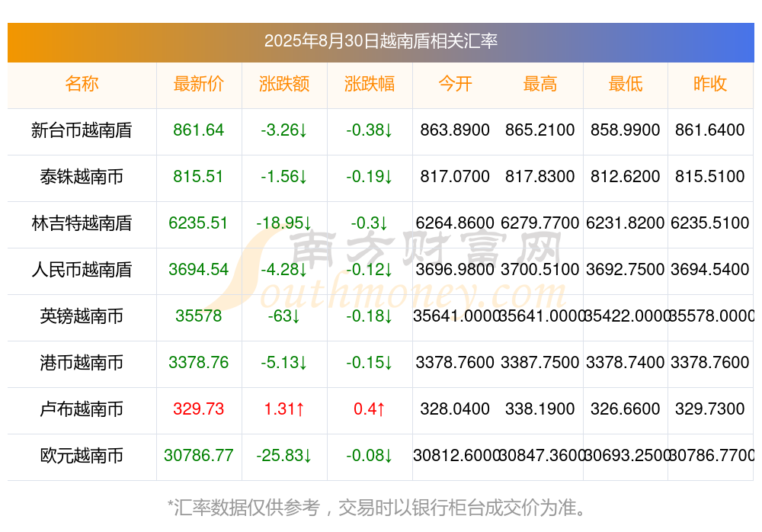Image resolution: width=762 pixels, height=532 pixels.
Task: Click change percent -0.18↓
Action: (370, 316)
